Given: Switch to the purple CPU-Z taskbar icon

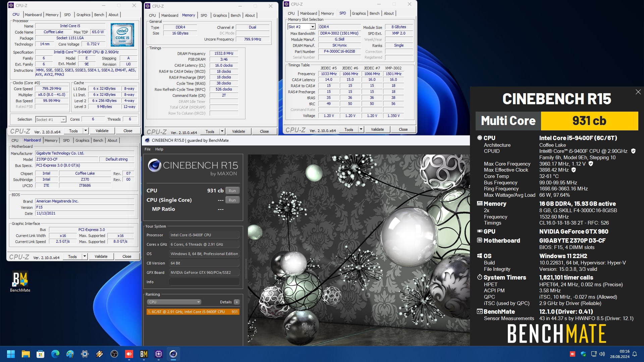Looking at the screenshot, I should [x=159, y=354].
